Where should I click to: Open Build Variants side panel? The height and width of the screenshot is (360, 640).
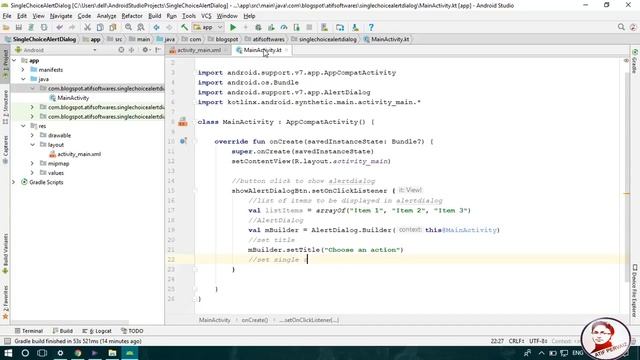5,253
